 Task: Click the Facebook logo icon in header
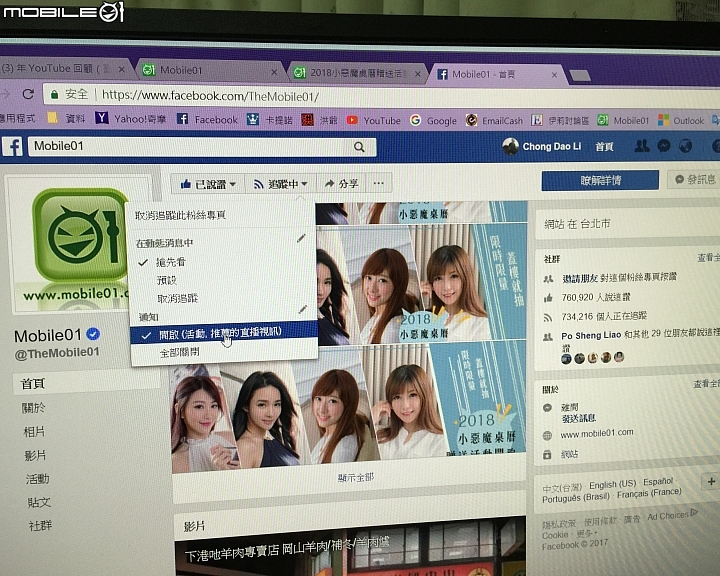[13, 147]
